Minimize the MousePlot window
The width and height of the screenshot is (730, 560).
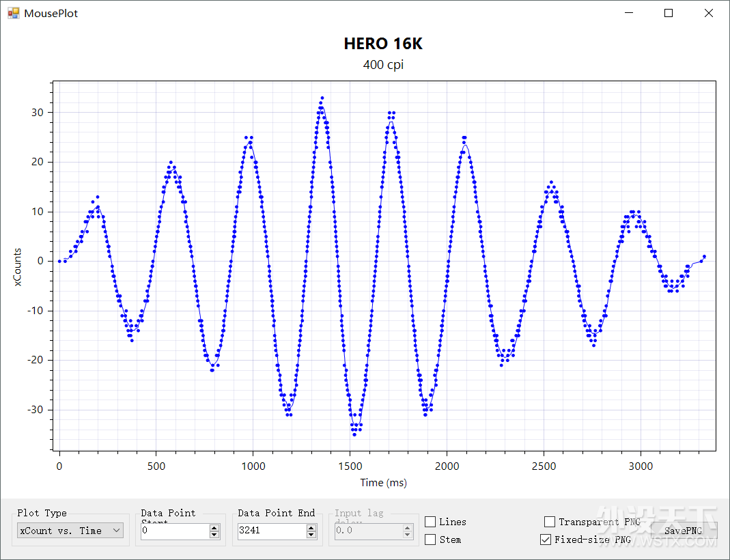click(629, 13)
